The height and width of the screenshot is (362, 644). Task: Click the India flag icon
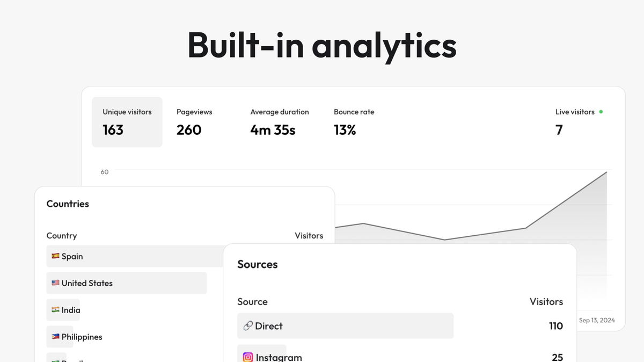[56, 310]
